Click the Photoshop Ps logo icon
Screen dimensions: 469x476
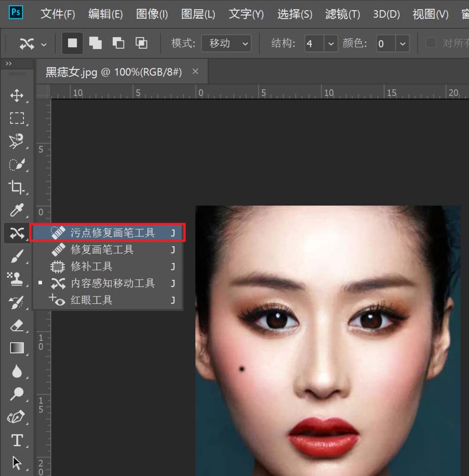16,13
